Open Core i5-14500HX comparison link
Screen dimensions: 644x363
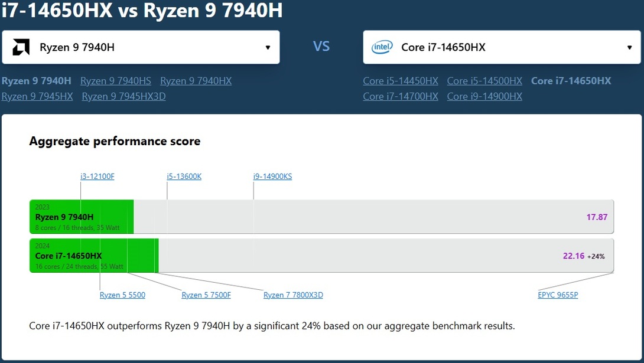(x=484, y=81)
